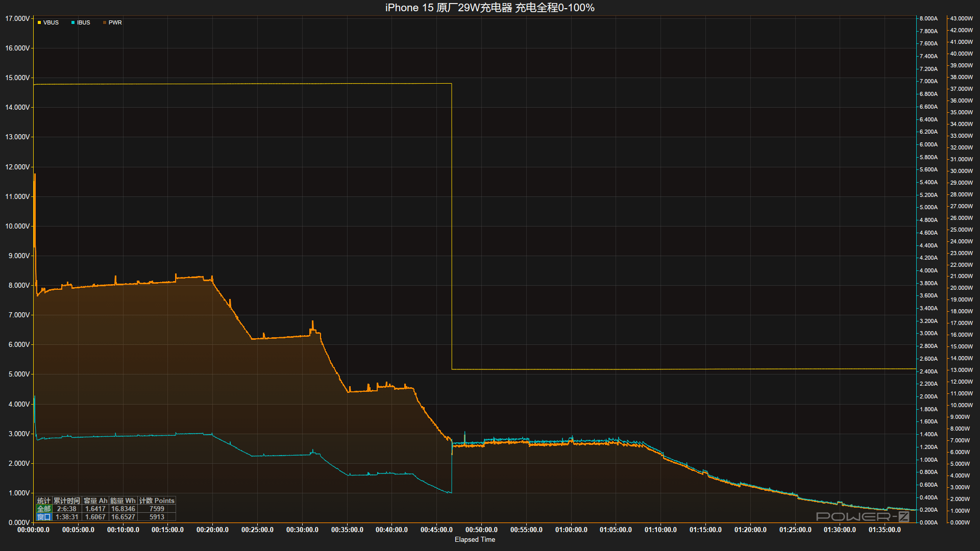Click the 容量 Ah column header

coord(95,500)
